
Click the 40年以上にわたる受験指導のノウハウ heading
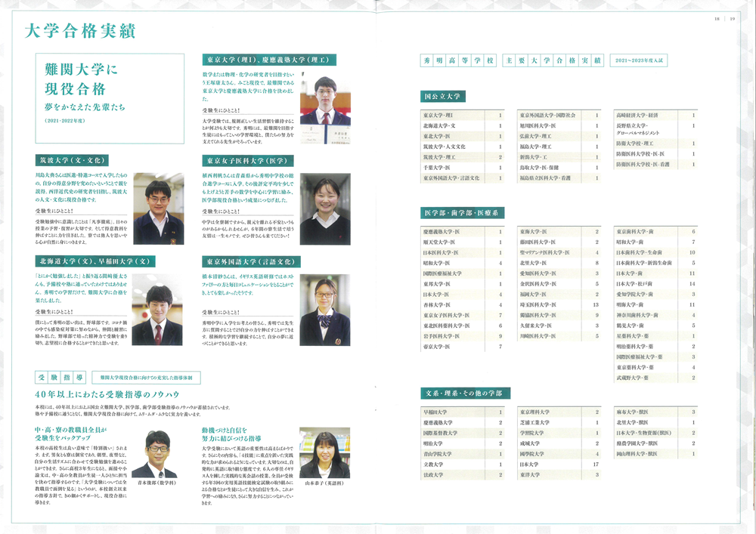point(107,394)
